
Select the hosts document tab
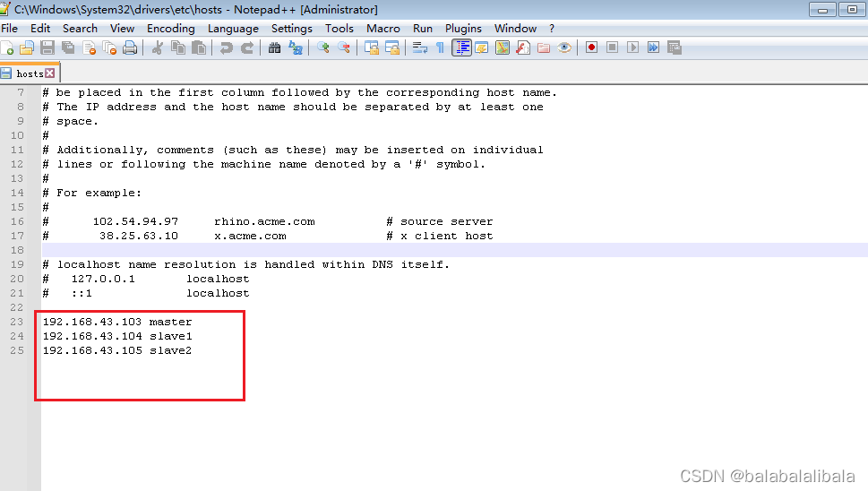coord(30,73)
